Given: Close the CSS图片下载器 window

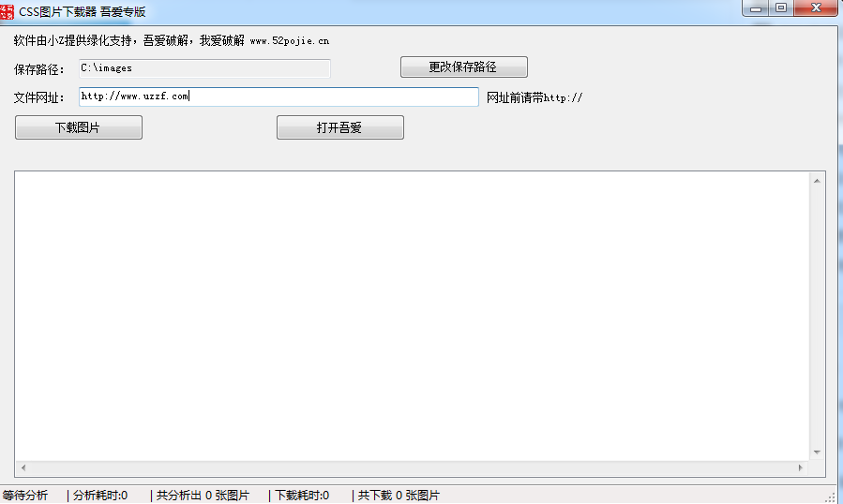Looking at the screenshot, I should (x=816, y=8).
